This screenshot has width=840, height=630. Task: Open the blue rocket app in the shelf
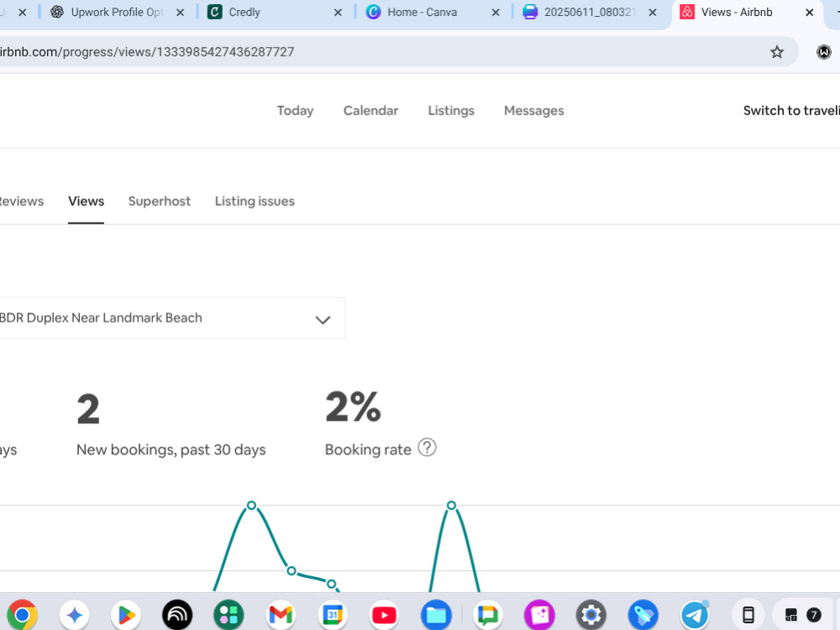tap(643, 615)
